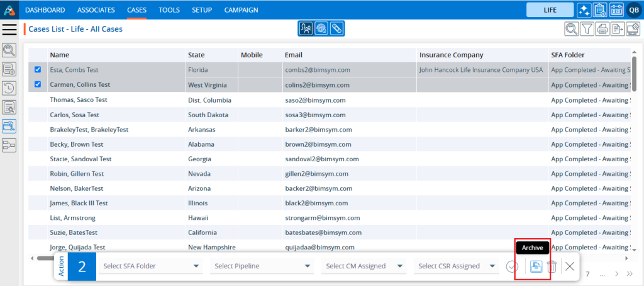Open the Select CM Assigned dropdown
Screen dimensions: 644x286
pos(365,266)
